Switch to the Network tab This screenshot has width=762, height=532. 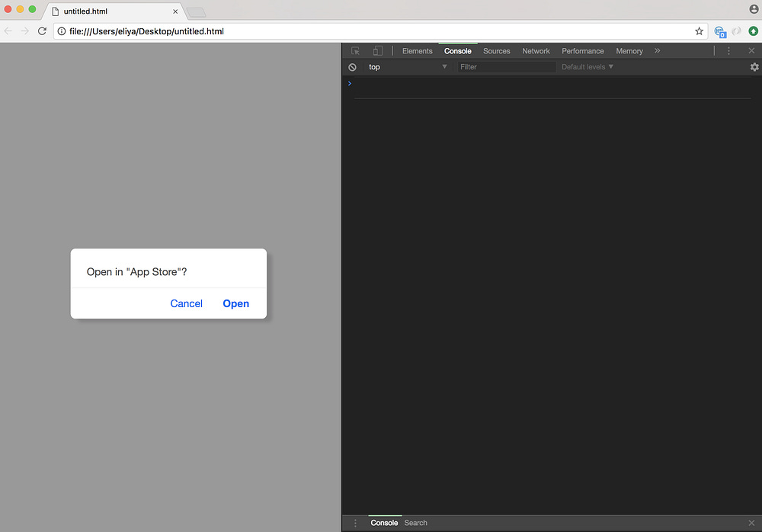(536, 51)
